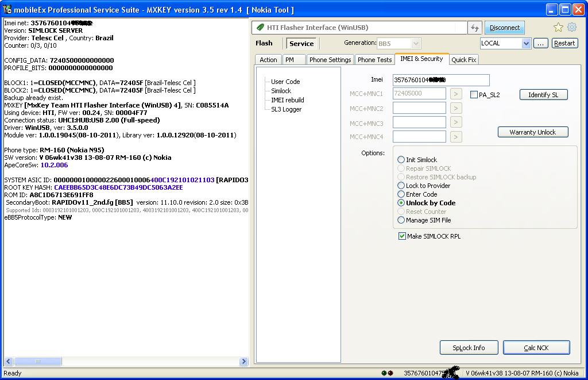This screenshot has width=588, height=380.
Task: Click the Calc NCK button
Action: pyautogui.click(x=536, y=348)
